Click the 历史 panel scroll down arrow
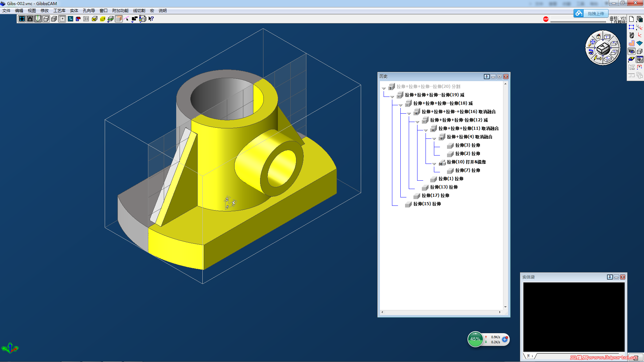The image size is (644, 362). (505, 307)
